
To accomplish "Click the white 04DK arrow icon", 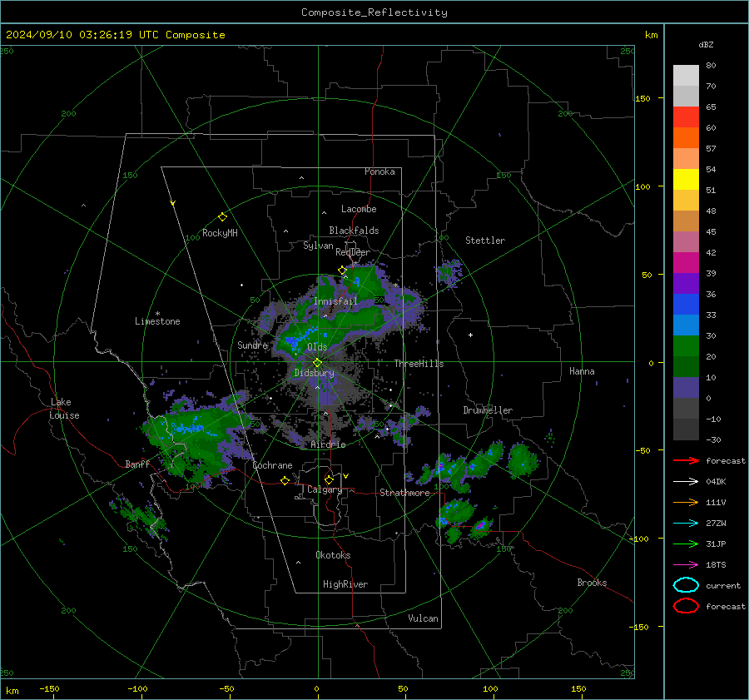I will point(686,481).
